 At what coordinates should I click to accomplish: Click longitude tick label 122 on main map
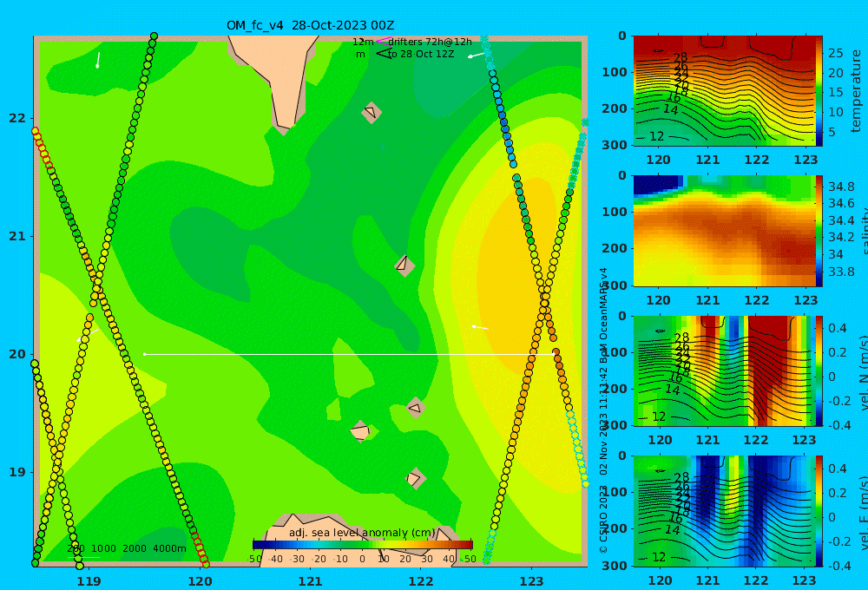pyautogui.click(x=421, y=581)
